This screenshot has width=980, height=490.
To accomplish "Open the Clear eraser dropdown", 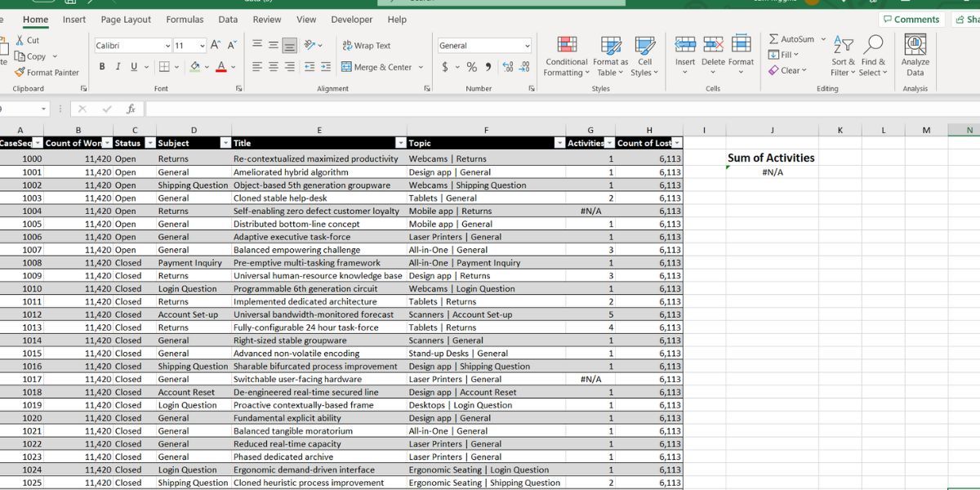I will point(787,70).
